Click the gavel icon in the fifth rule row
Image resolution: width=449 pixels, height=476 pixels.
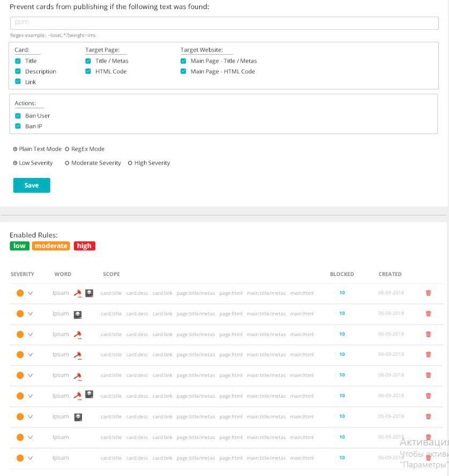tap(78, 376)
